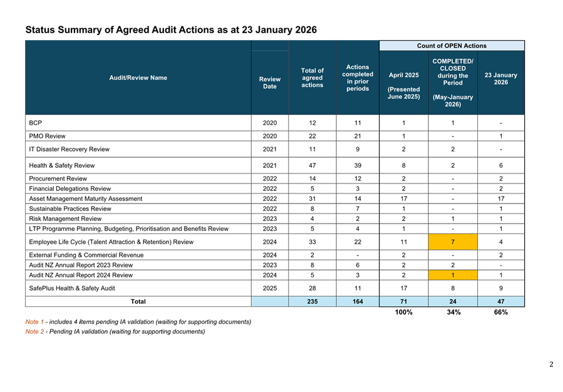Click the Note 2 footnote text
This screenshot has height=392, width=563.
115,332
